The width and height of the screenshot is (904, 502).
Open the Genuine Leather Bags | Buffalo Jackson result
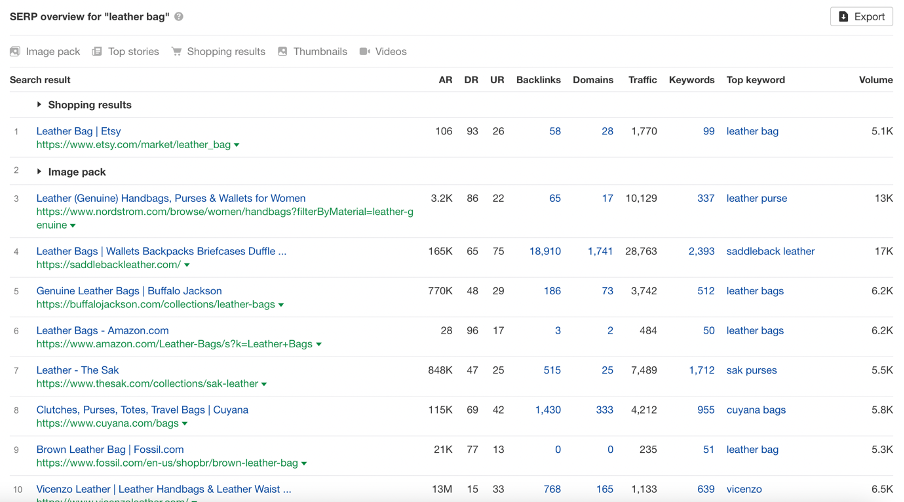pos(129,291)
